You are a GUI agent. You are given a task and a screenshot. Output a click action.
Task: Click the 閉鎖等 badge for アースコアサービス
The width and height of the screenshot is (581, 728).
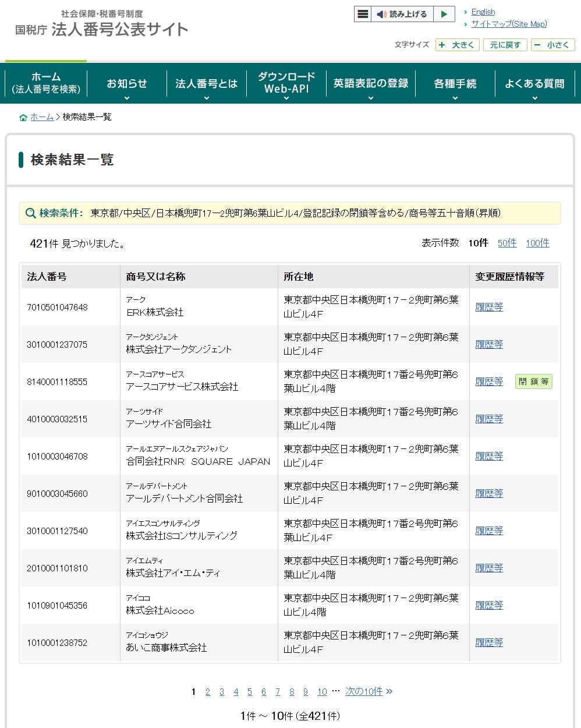[533, 381]
